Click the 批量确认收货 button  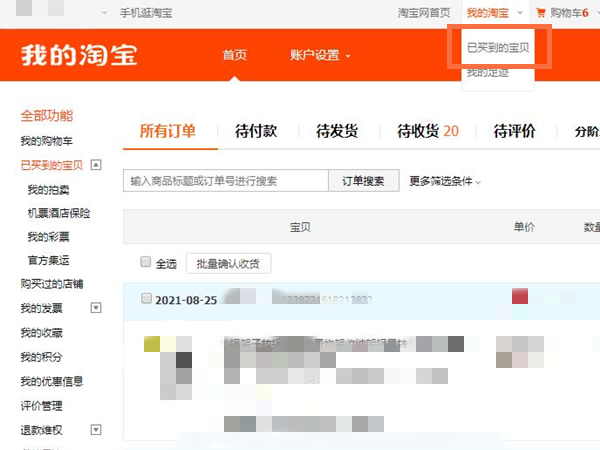point(228,263)
